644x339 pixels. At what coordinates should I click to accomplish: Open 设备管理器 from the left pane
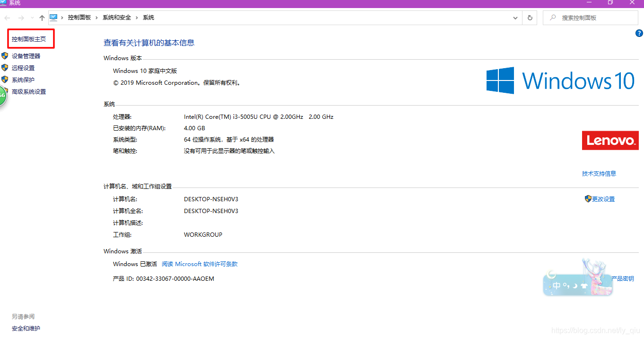click(x=26, y=56)
